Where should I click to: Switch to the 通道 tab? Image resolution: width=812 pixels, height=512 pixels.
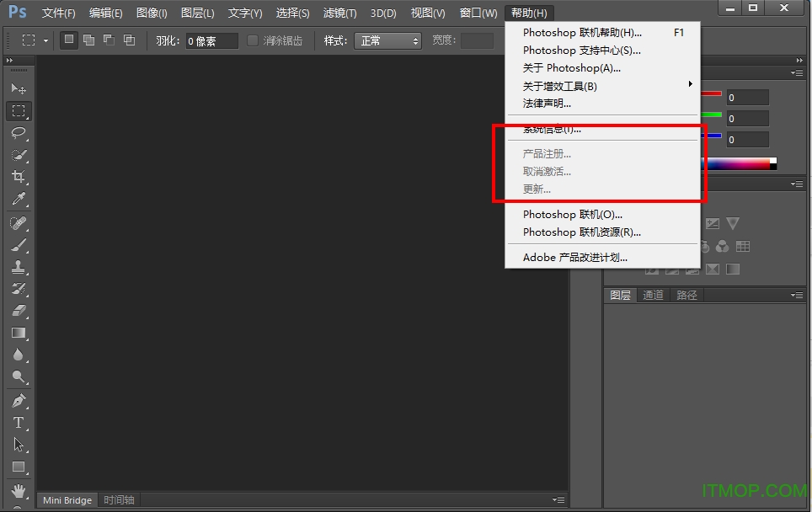coord(653,295)
